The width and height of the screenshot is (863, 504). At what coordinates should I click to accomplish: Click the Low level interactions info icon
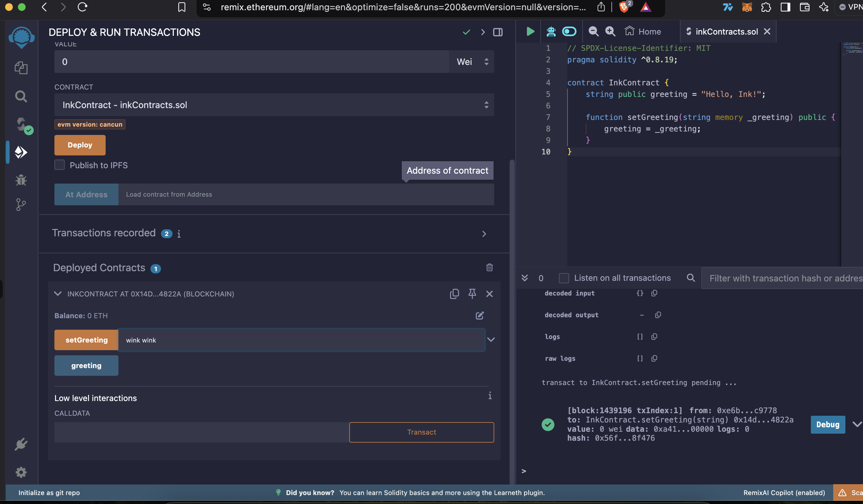pos(490,396)
